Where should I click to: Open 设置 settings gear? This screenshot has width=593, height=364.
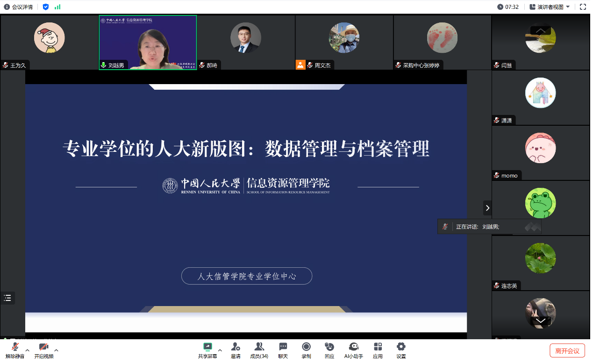click(x=401, y=347)
